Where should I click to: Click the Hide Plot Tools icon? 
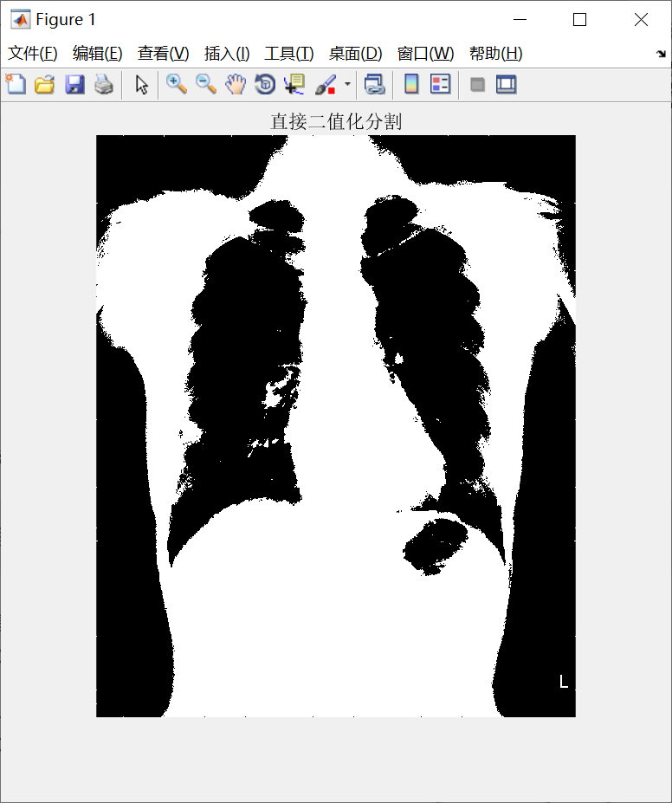(477, 85)
